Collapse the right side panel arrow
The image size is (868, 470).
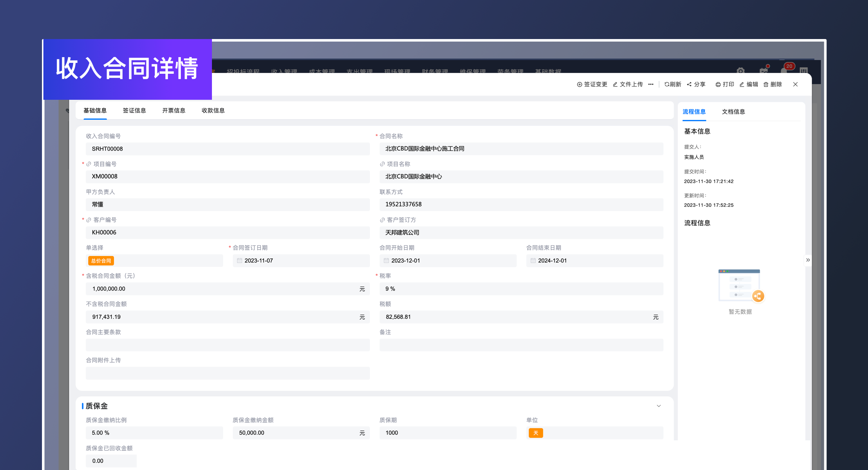pyautogui.click(x=808, y=260)
